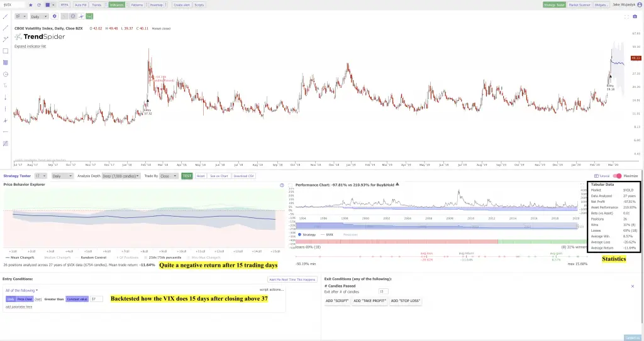
Task: Open the Heatmap menu
Action: click(x=156, y=5)
